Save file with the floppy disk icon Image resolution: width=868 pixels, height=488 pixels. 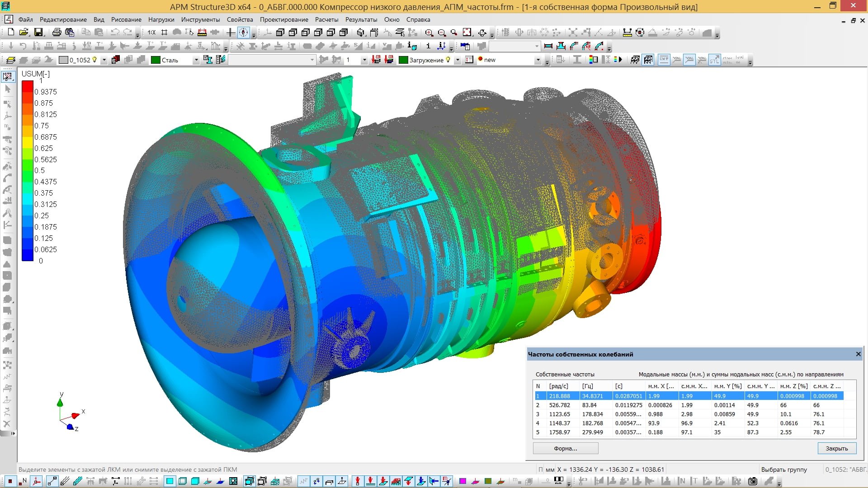[x=38, y=33]
